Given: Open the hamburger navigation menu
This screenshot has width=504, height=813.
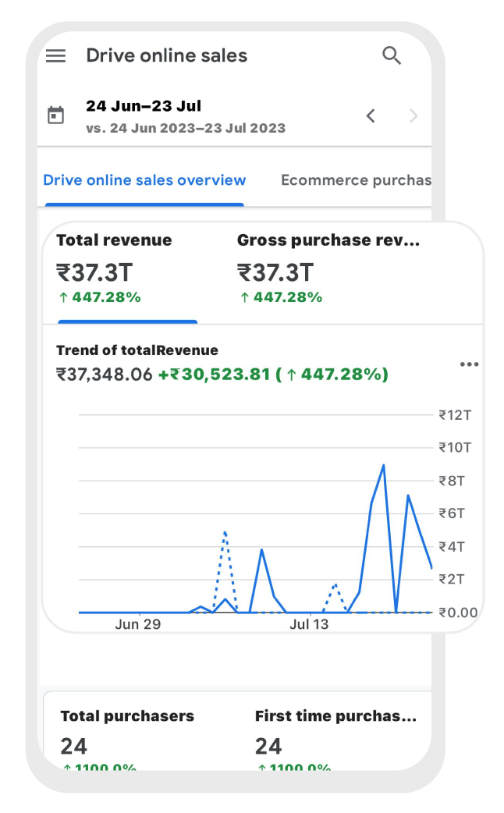Looking at the screenshot, I should click(x=55, y=55).
